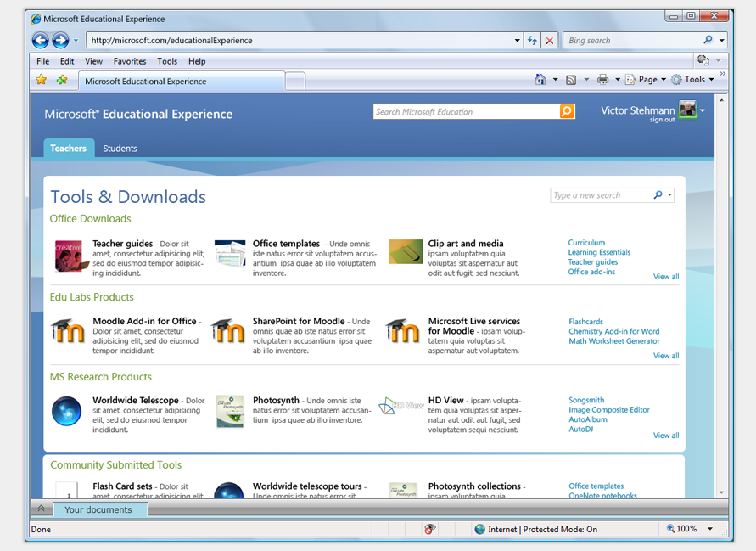Open the Your documents tab
Image resolution: width=756 pixels, height=551 pixels.
100,509
